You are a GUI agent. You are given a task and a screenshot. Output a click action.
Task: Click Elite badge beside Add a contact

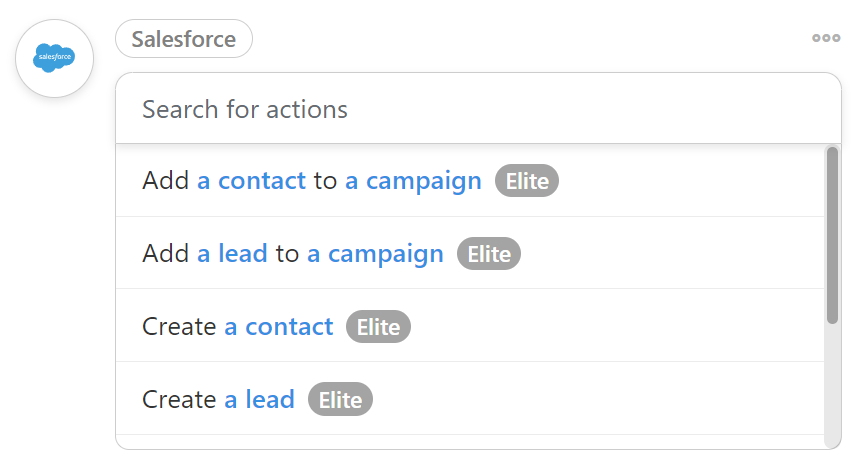point(526,181)
